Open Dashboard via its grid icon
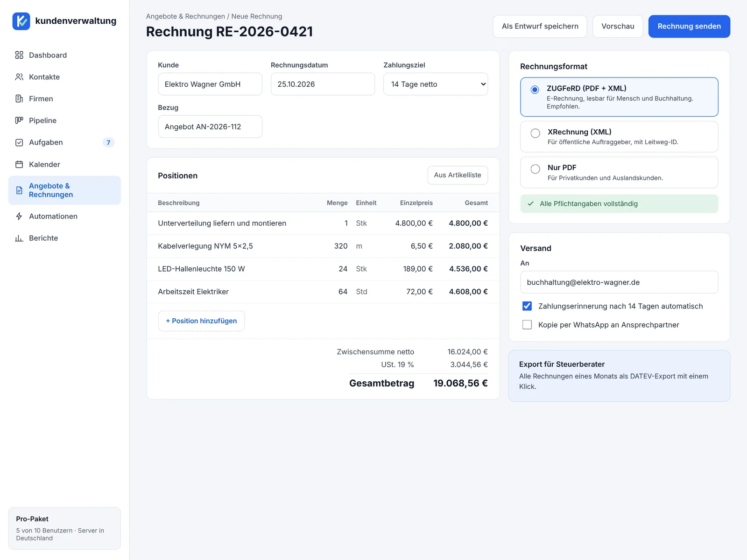 click(19, 55)
